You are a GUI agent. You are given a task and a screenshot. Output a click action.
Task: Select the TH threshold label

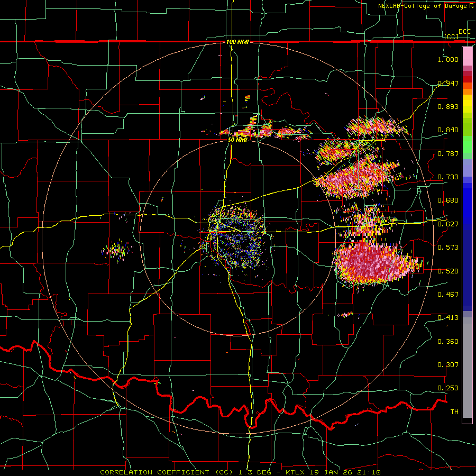(x=454, y=412)
